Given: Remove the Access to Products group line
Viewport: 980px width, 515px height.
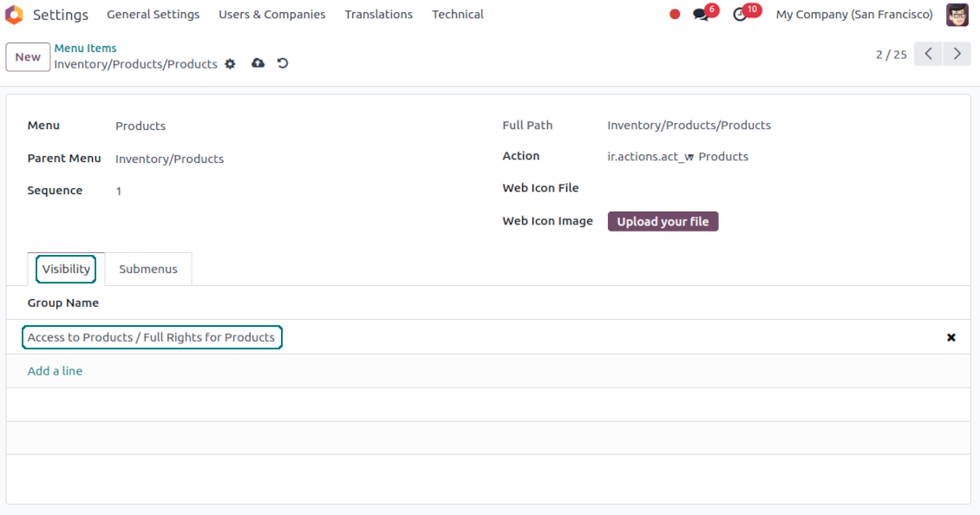Looking at the screenshot, I should point(951,337).
